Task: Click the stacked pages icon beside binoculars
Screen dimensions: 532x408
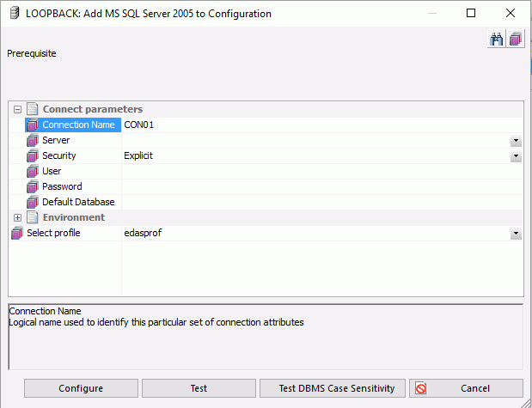Action: click(516, 40)
